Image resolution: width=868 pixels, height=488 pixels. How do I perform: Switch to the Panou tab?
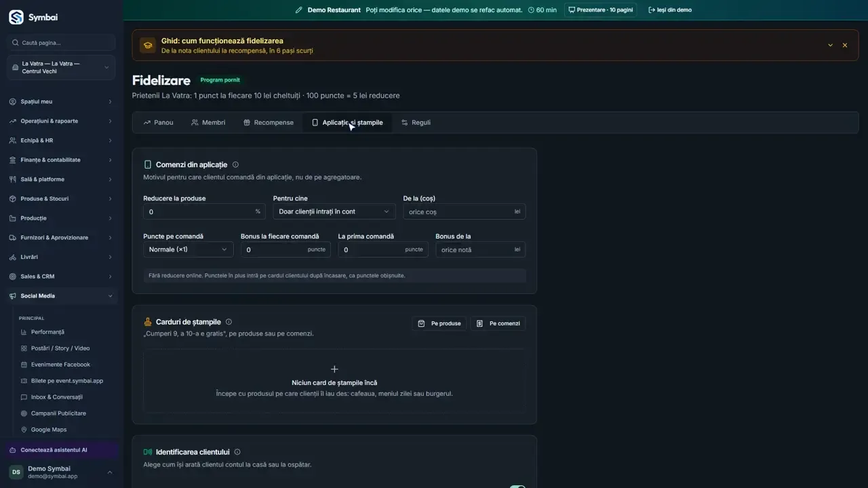point(158,123)
